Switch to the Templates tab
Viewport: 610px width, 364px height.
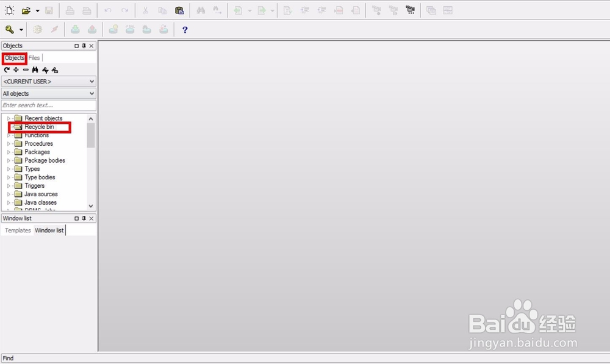(x=17, y=230)
